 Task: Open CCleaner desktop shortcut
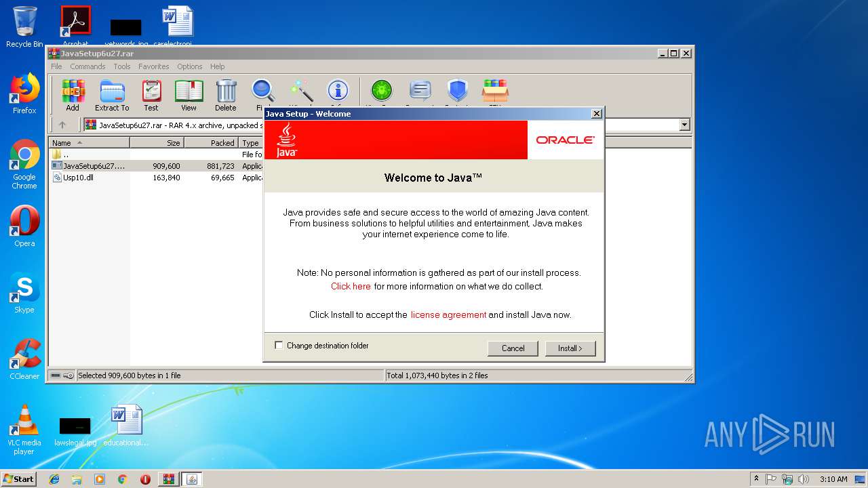tap(24, 359)
